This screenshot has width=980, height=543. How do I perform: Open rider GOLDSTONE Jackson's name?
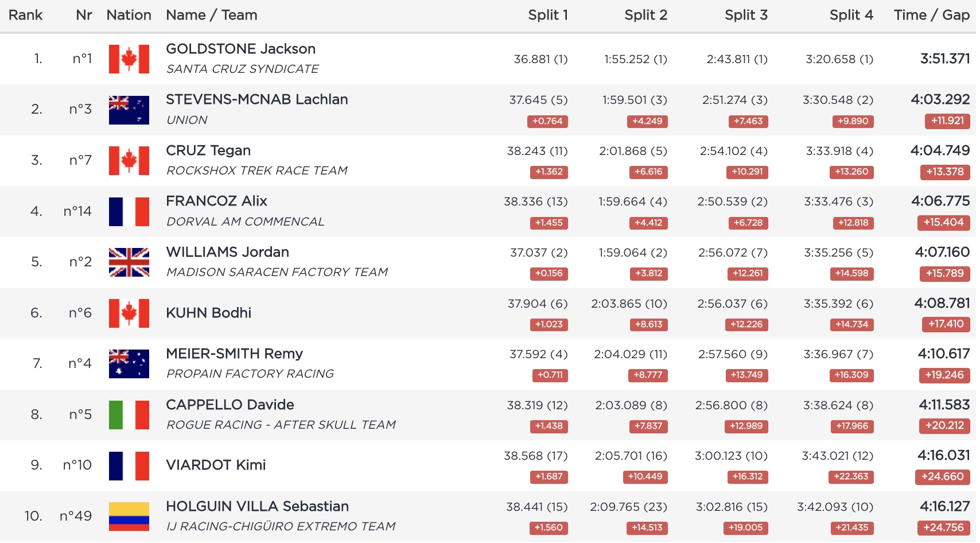tap(240, 49)
